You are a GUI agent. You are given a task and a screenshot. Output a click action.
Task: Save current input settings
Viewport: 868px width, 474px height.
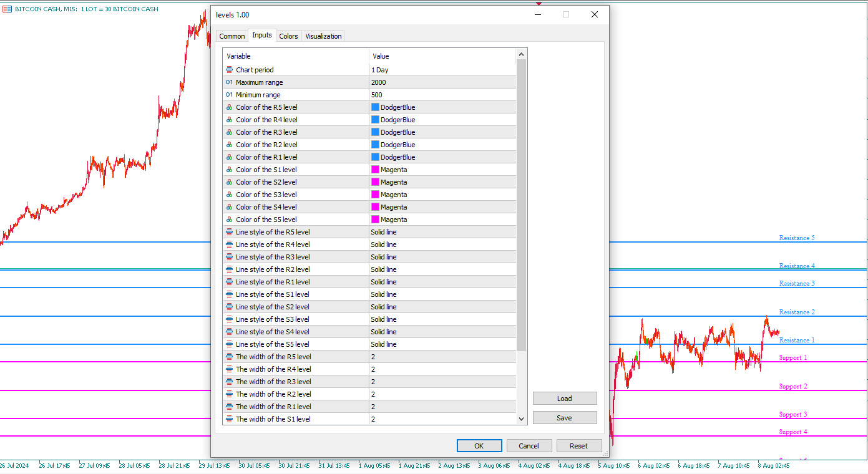pyautogui.click(x=565, y=418)
